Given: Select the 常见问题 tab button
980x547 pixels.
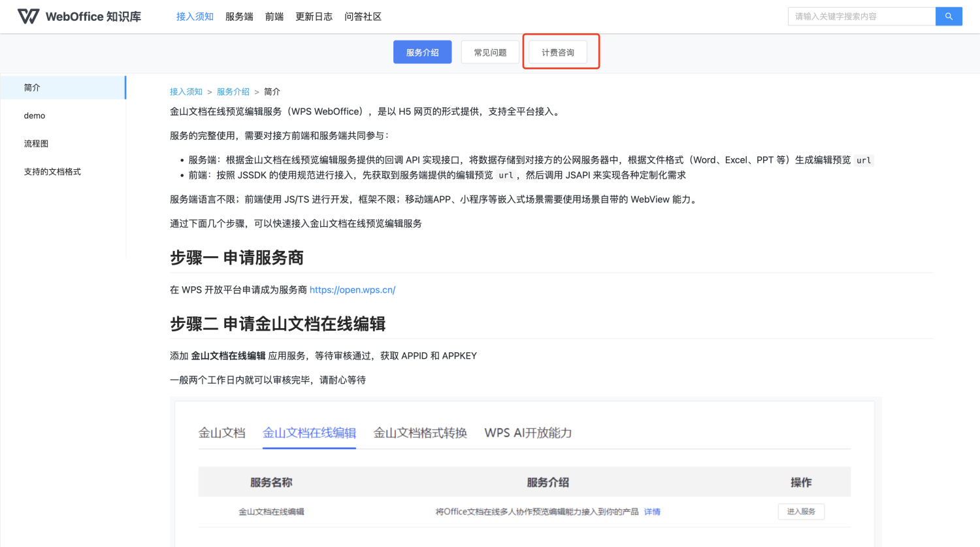Looking at the screenshot, I should click(490, 52).
